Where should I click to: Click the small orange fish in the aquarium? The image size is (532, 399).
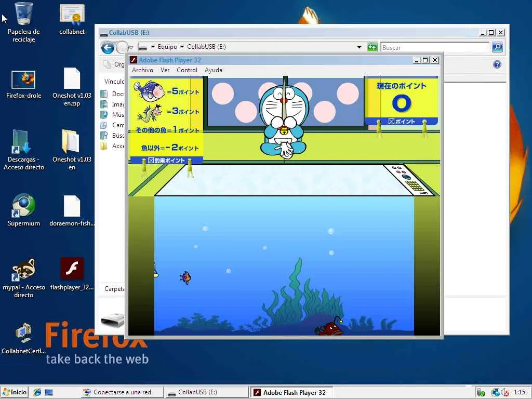pos(185,277)
